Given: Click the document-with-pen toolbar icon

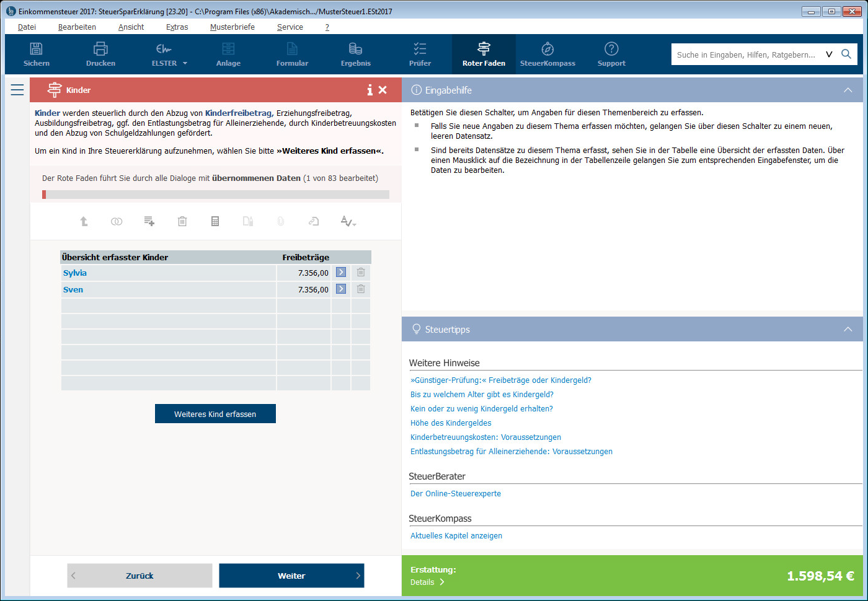Looking at the screenshot, I should point(248,221).
